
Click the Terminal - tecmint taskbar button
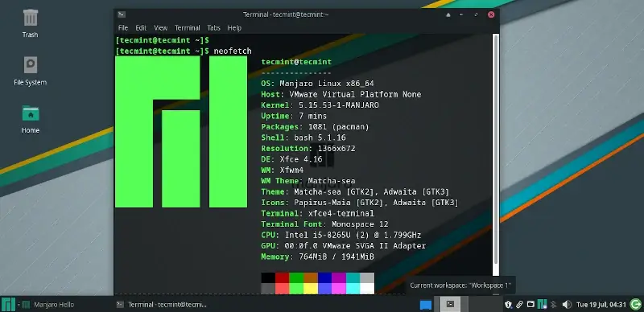click(x=162, y=305)
